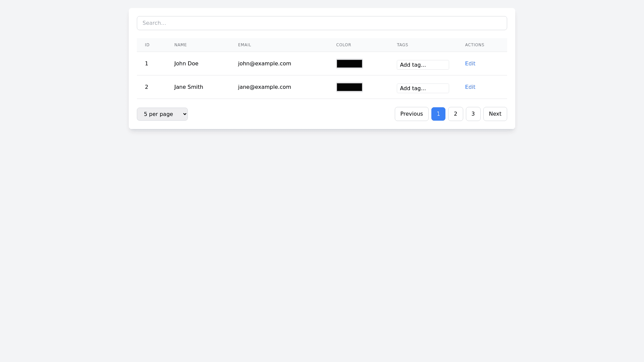
Task: Click the Color column header
Action: tap(343, 45)
